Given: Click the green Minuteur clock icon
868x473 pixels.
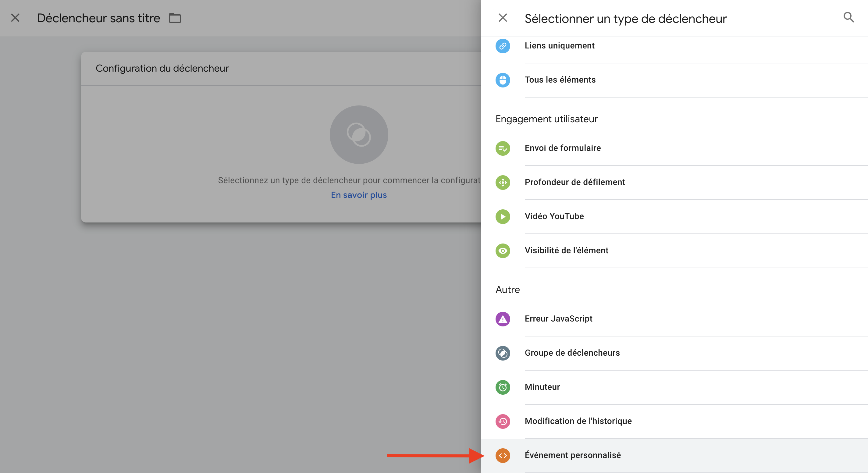Looking at the screenshot, I should (502, 387).
